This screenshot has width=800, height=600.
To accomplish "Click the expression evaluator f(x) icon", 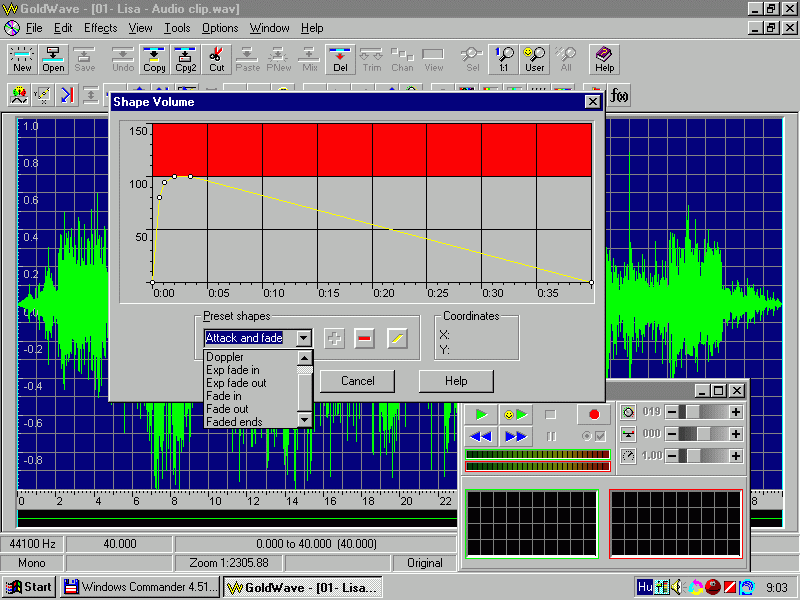I will pos(619,95).
